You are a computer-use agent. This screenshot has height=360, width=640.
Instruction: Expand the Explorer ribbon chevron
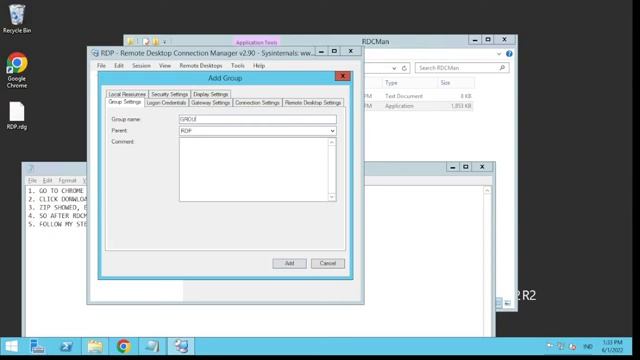pos(499,53)
